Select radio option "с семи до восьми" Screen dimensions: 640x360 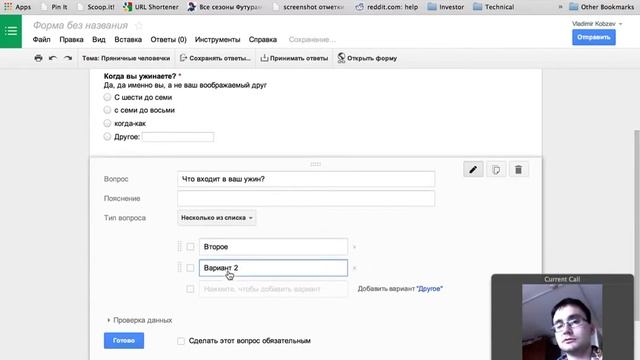(x=107, y=110)
